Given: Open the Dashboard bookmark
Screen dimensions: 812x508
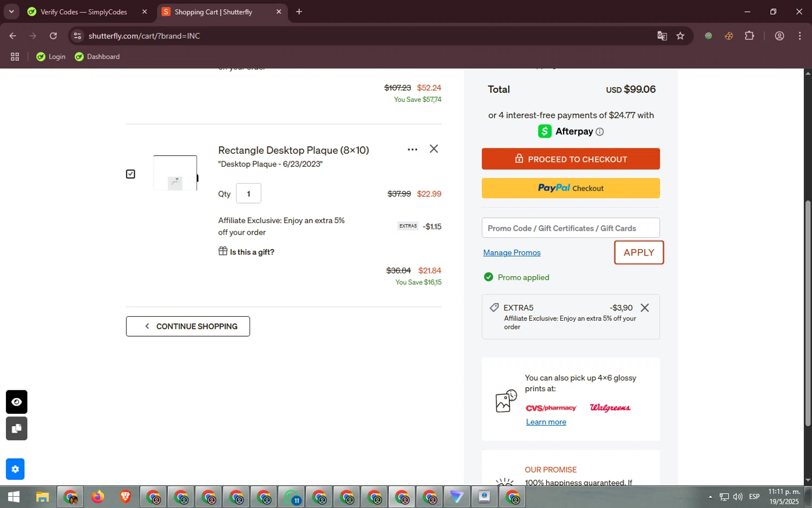Looking at the screenshot, I should [97, 57].
